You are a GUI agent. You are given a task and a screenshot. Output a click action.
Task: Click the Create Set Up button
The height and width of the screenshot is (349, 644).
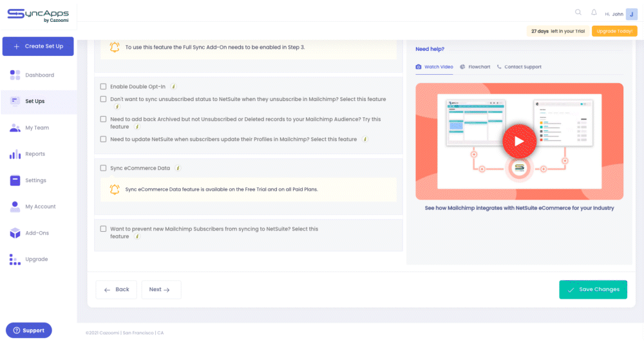38,46
